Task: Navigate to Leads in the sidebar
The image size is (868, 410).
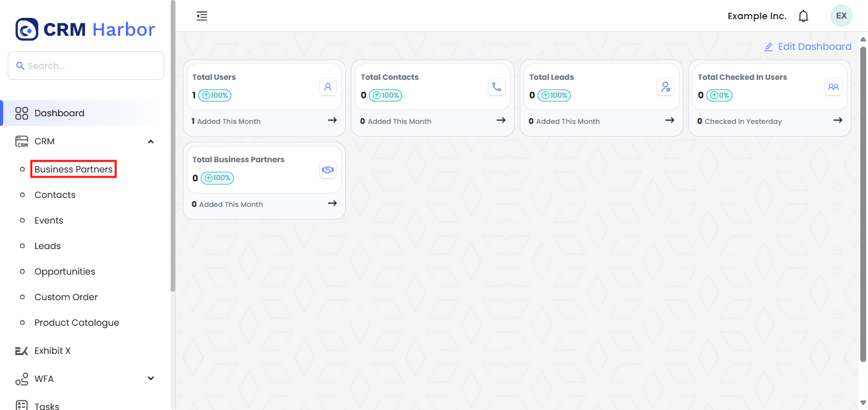Action: pyautogui.click(x=47, y=246)
